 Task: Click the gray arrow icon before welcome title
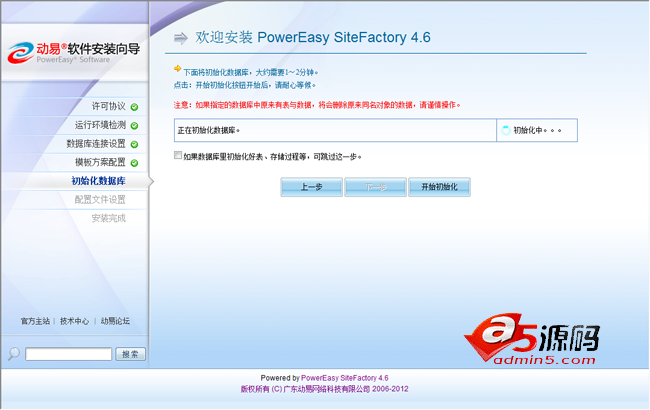tap(181, 38)
